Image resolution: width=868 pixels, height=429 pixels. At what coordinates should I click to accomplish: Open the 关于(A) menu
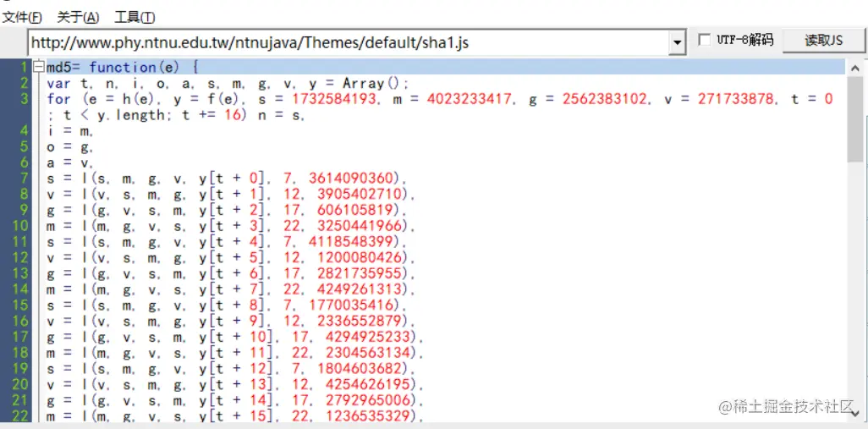78,18
